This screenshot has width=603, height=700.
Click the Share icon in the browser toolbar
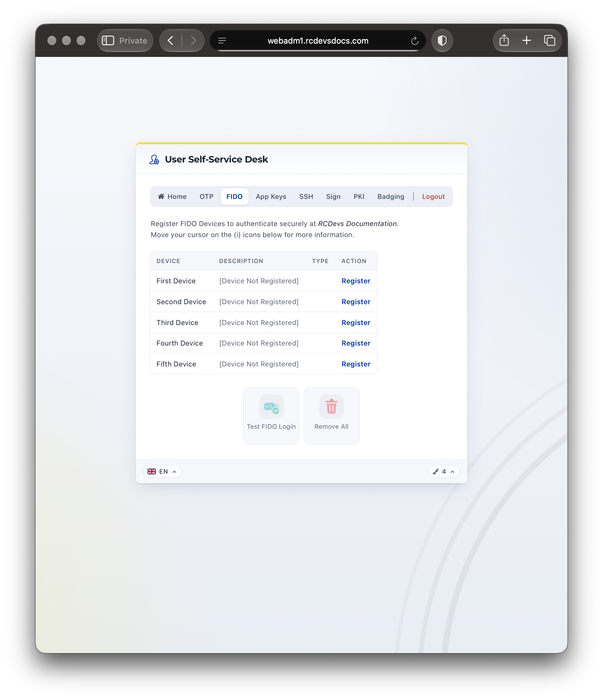[x=504, y=40]
